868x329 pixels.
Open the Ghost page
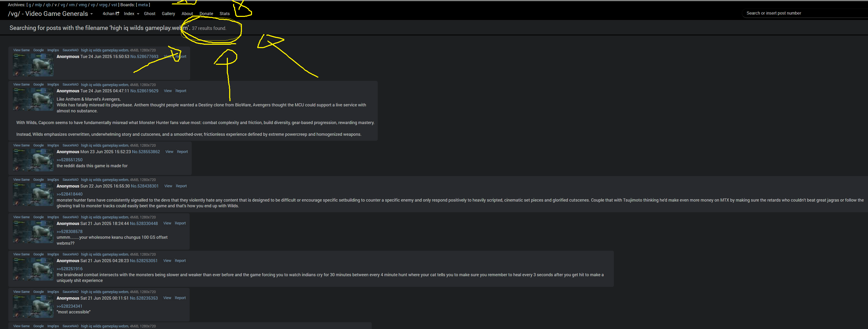pos(150,14)
